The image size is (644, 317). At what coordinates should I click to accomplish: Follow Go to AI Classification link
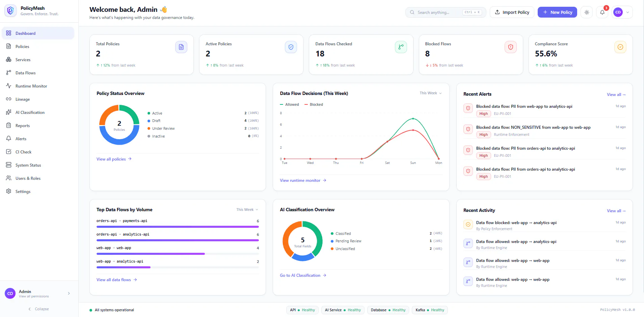tap(303, 275)
